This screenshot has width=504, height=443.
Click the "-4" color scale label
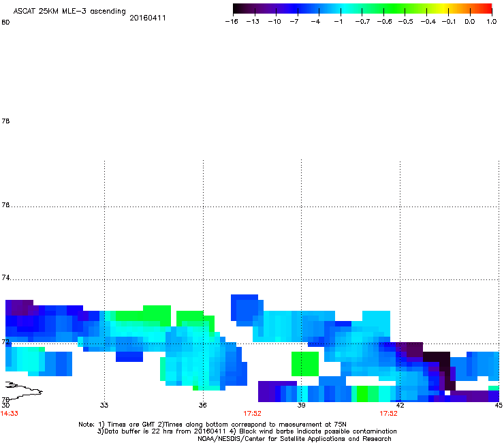tap(315, 22)
